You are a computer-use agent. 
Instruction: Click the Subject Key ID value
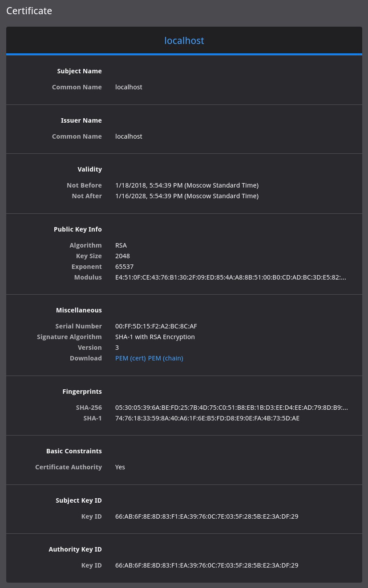coord(206,516)
